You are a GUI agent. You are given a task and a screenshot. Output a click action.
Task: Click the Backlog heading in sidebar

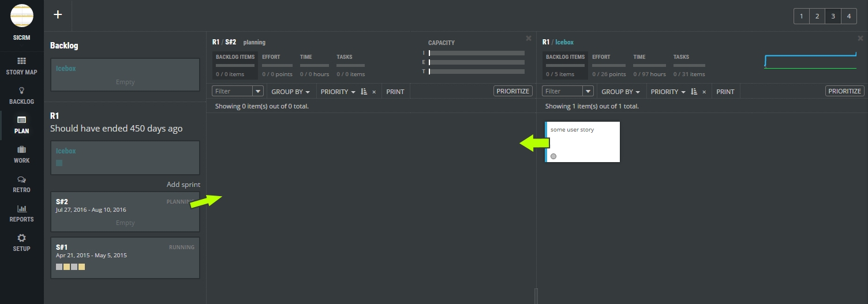[64, 46]
